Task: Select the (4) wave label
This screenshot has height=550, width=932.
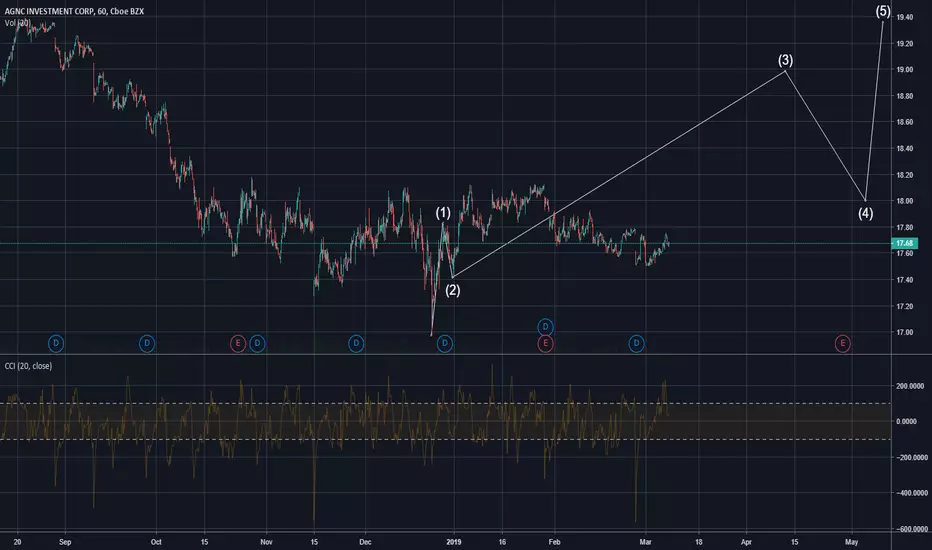Action: pyautogui.click(x=865, y=213)
